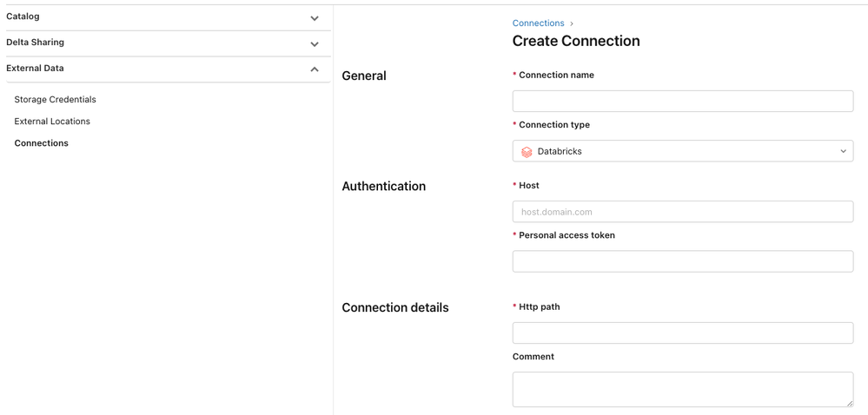Open the Connection type dropdown
Image resolution: width=868 pixels, height=415 pixels.
[x=682, y=151]
